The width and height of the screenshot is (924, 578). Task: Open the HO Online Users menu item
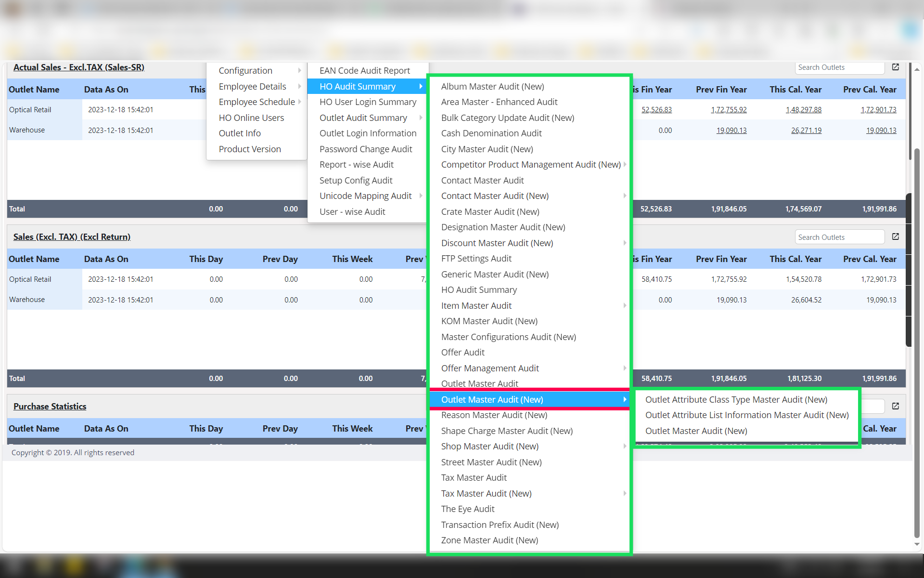pos(251,118)
